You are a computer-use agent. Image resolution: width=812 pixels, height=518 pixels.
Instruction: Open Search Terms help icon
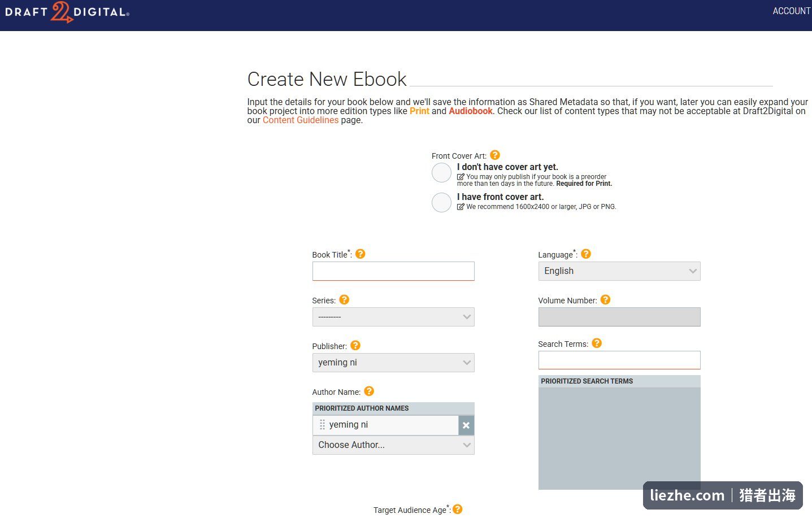597,343
